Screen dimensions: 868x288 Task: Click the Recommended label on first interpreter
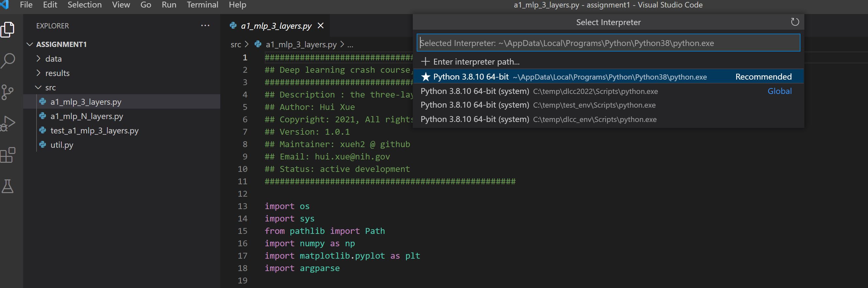point(763,77)
